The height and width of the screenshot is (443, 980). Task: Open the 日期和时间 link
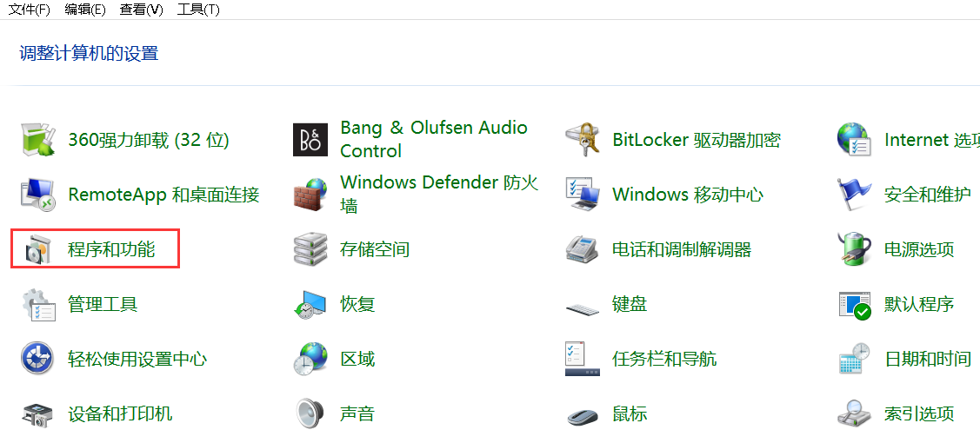[927, 360]
